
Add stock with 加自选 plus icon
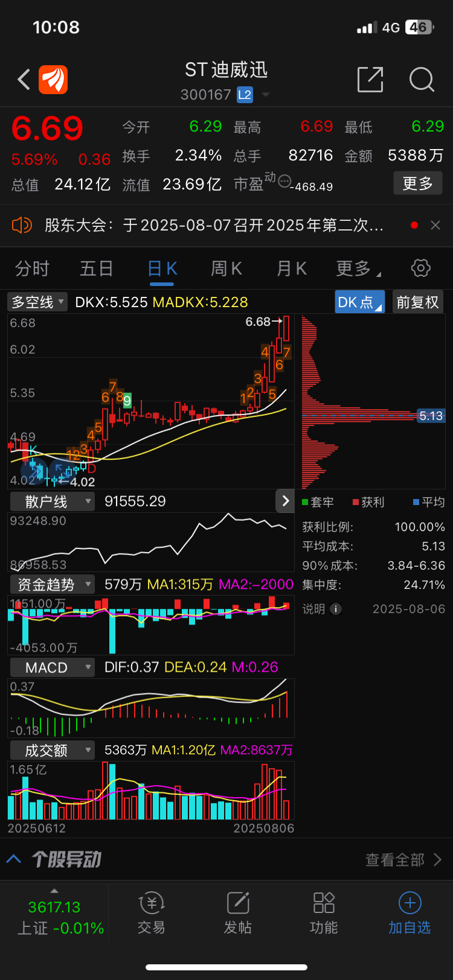pyautogui.click(x=410, y=913)
